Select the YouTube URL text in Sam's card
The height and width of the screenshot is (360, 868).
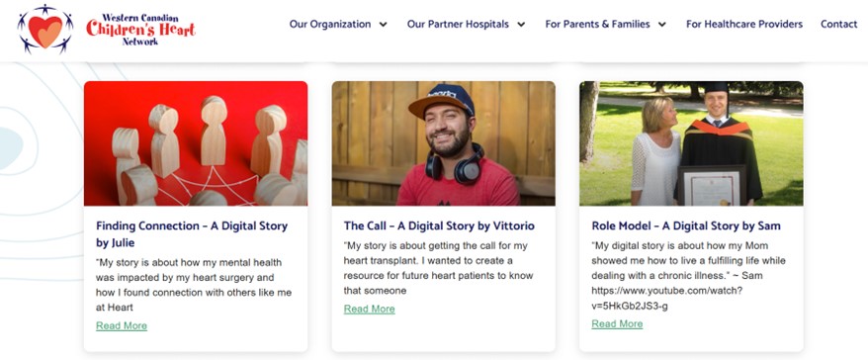point(667,298)
